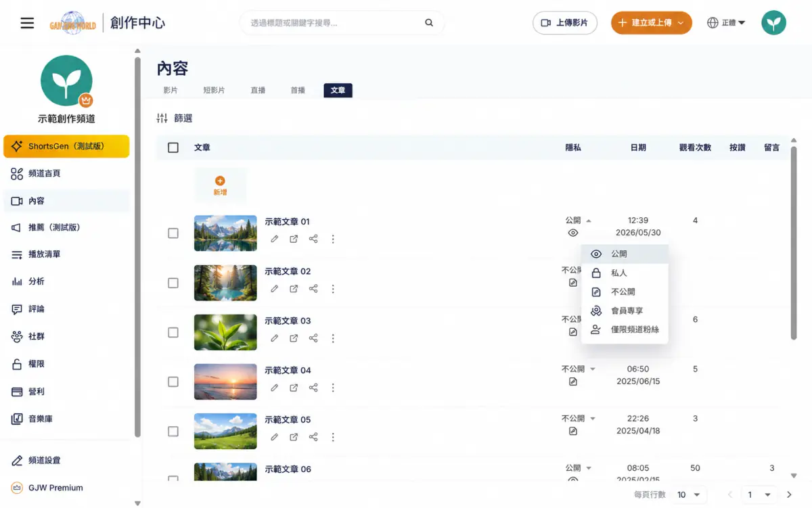Expand privacy dropdown of 示範文章 05
The width and height of the screenshot is (812, 508).
point(593,419)
